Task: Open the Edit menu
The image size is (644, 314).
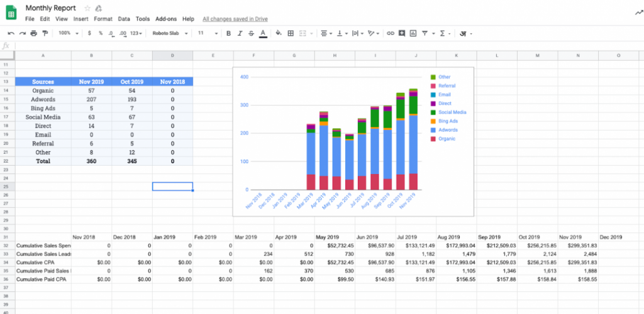Action: pos(45,19)
